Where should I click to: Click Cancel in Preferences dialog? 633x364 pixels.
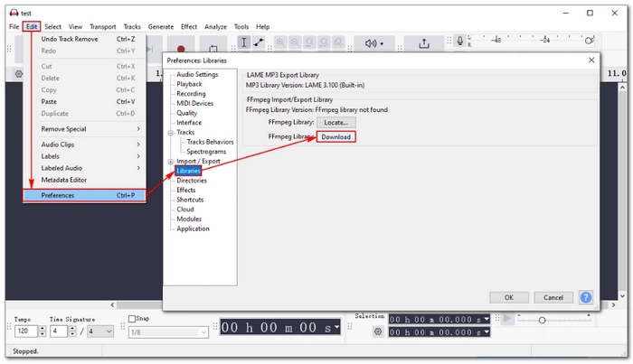[553, 297]
